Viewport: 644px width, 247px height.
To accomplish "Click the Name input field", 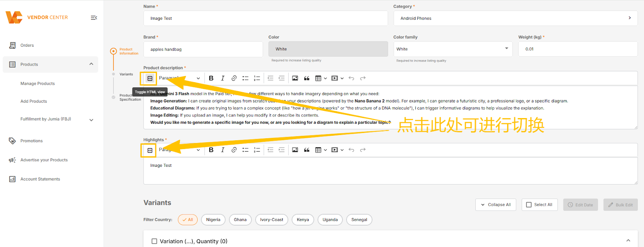I will tap(265, 18).
